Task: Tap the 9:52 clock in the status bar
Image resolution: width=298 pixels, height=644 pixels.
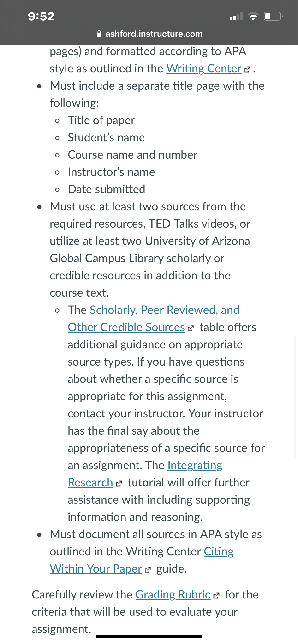Action: (x=41, y=16)
